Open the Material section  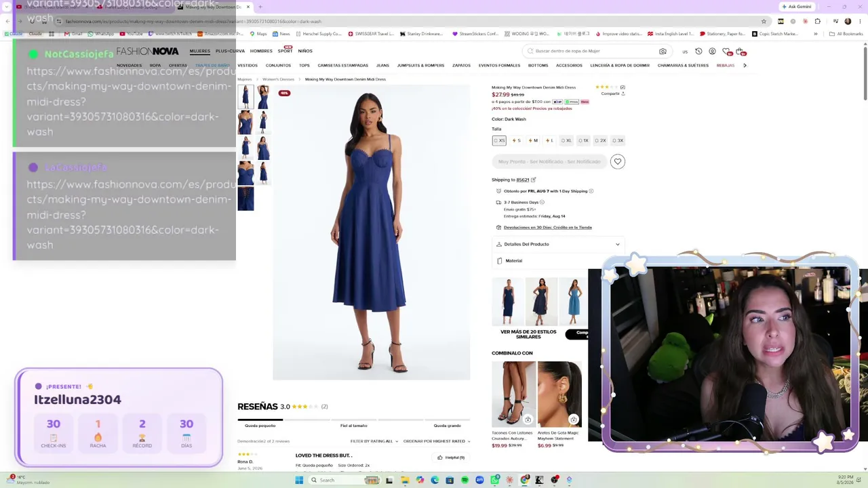pyautogui.click(x=558, y=261)
